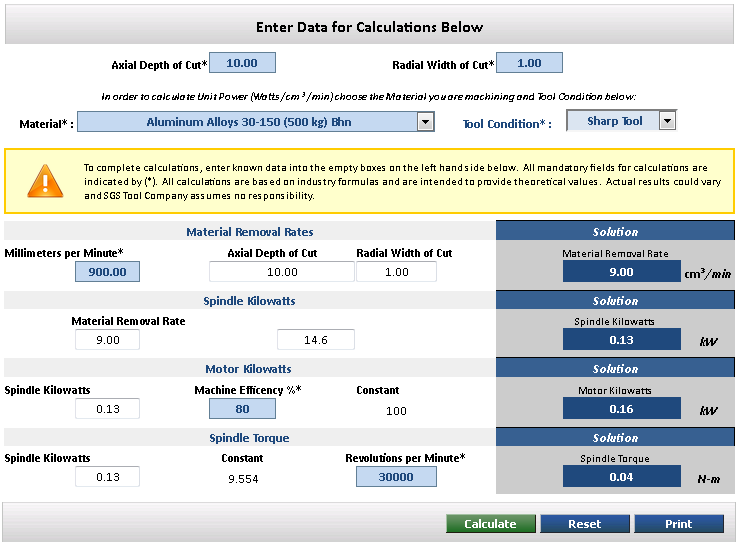Click the Material Removal Rate solution value
739x544 pixels.
pyautogui.click(x=621, y=271)
